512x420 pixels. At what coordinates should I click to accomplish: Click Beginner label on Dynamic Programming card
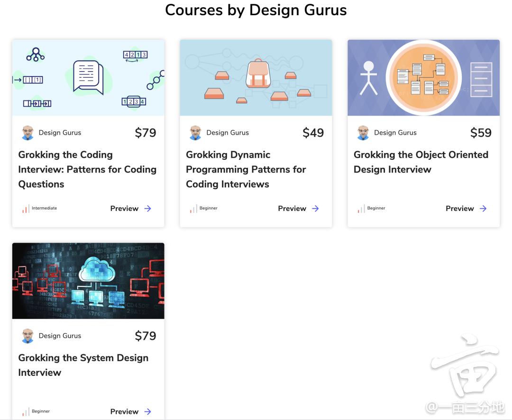208,208
